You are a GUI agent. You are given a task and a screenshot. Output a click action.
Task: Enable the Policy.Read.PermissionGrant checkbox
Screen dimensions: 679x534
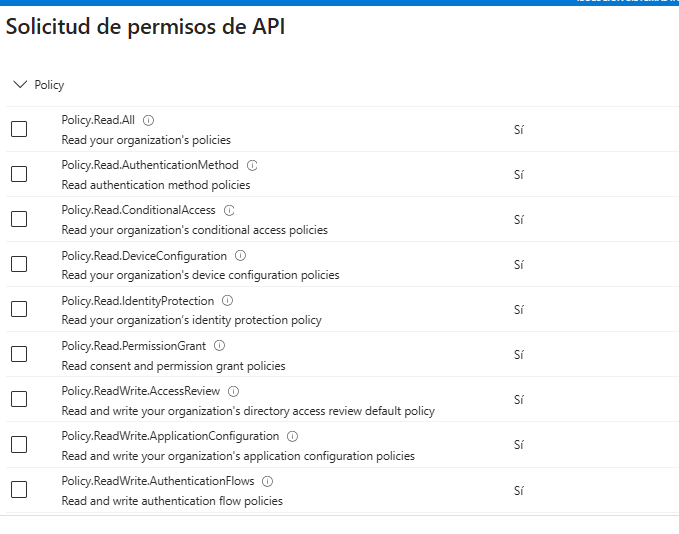pyautogui.click(x=19, y=354)
